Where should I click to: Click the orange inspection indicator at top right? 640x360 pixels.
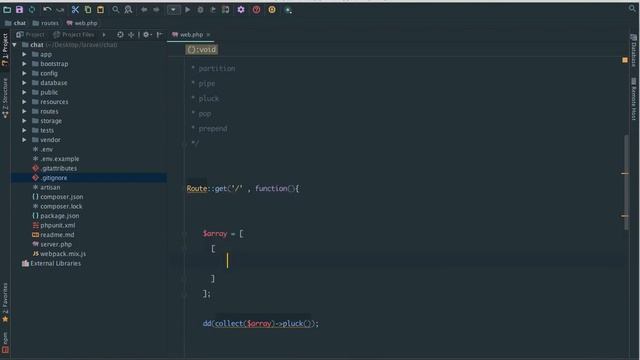(625, 60)
